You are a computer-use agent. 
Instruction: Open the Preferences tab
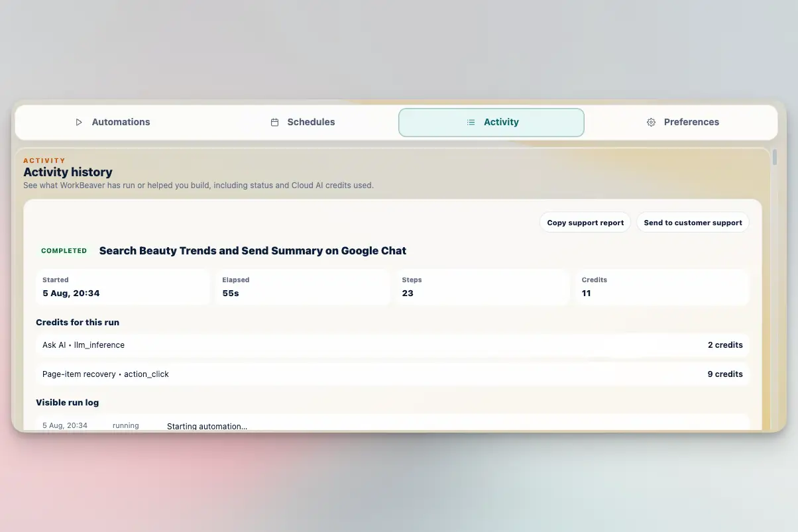point(682,122)
